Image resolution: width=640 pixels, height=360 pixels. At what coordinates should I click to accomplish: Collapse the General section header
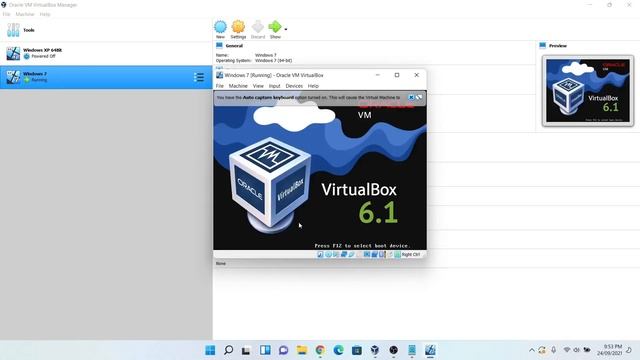(x=234, y=46)
